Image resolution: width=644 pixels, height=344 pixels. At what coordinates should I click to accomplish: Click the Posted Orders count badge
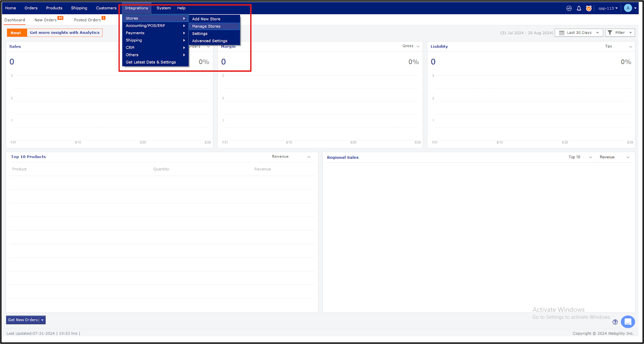click(103, 18)
